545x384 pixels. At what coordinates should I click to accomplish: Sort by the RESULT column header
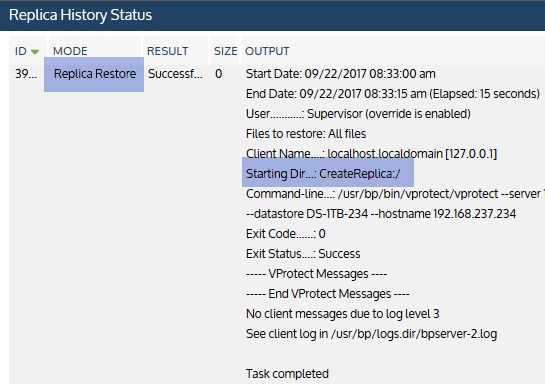click(168, 51)
